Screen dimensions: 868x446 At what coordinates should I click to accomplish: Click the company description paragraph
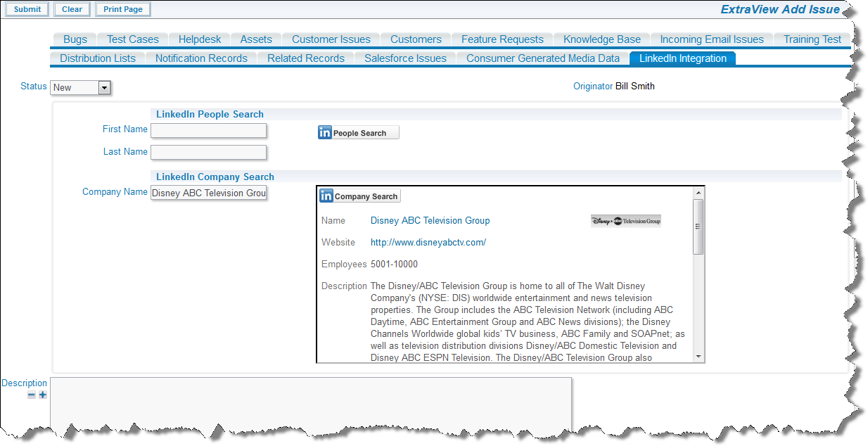point(528,322)
